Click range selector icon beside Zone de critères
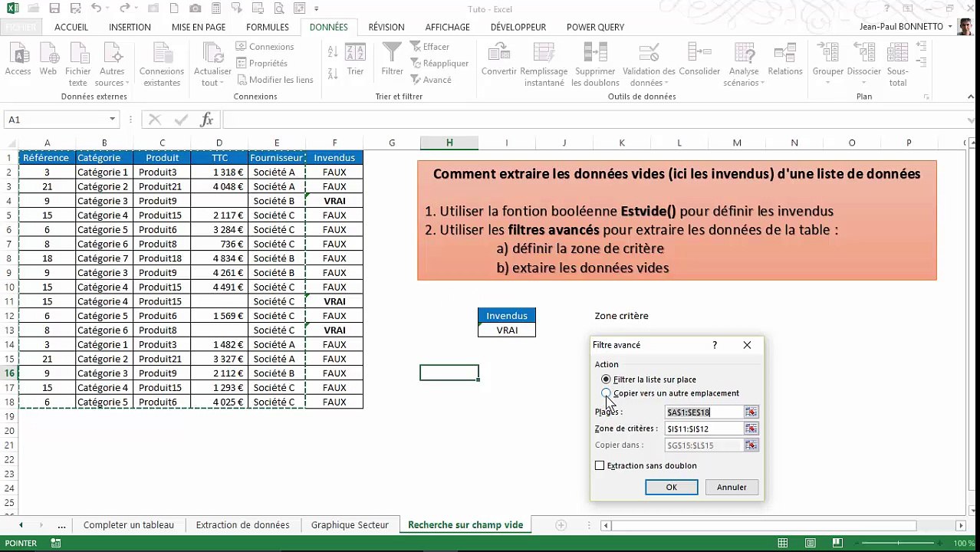Image resolution: width=980 pixels, height=552 pixels. [751, 429]
